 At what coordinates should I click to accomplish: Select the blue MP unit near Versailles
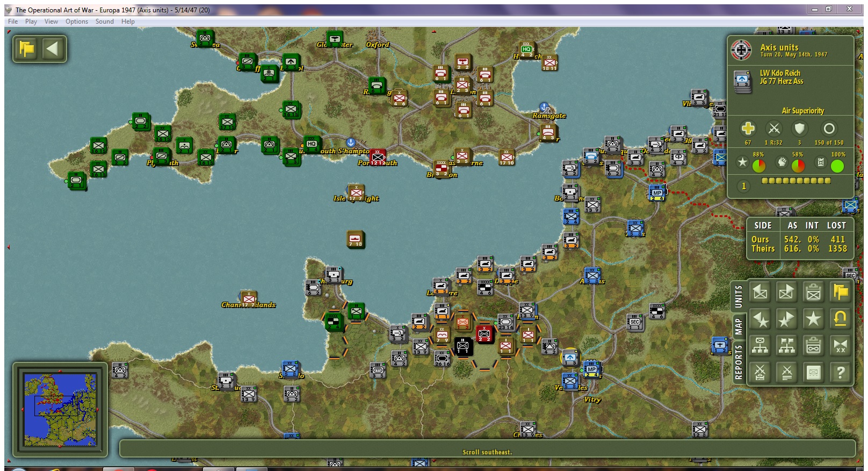592,369
